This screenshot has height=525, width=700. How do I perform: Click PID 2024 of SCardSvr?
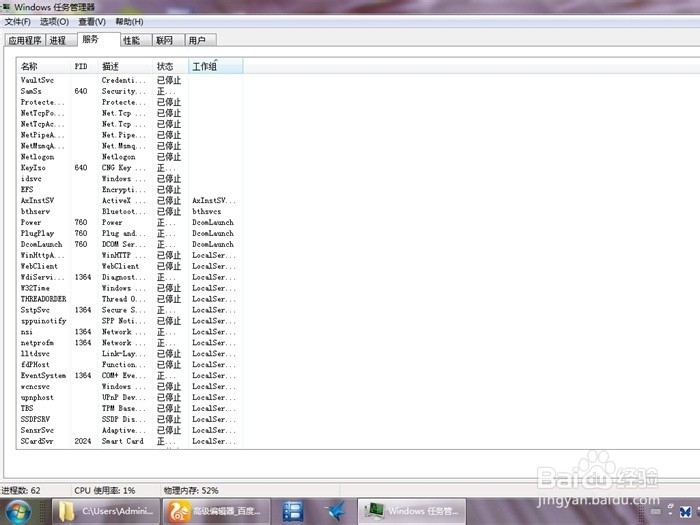pos(83,441)
